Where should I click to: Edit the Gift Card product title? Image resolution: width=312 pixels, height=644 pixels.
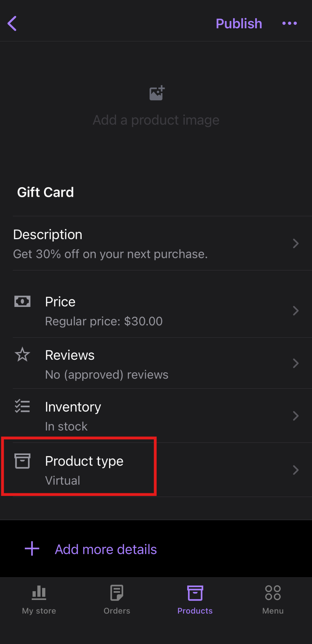coord(46,192)
